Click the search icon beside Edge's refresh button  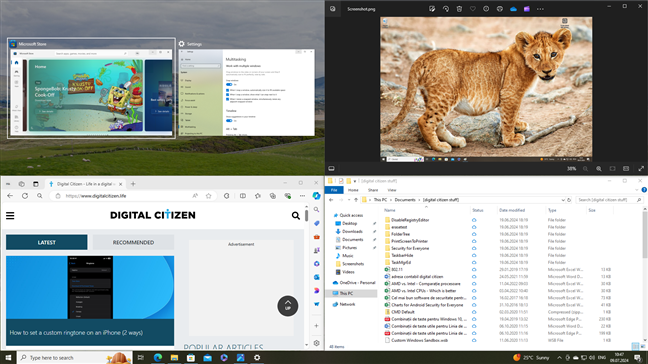40,196
